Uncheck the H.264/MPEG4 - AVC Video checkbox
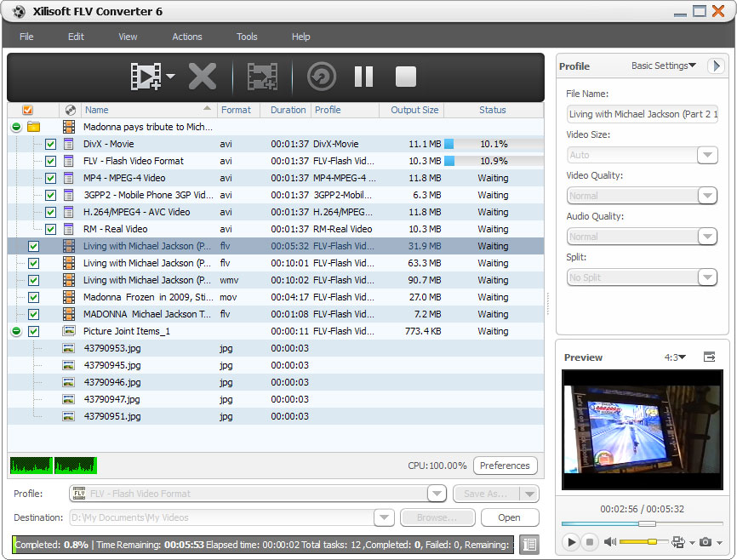737x560 pixels. pyautogui.click(x=51, y=212)
